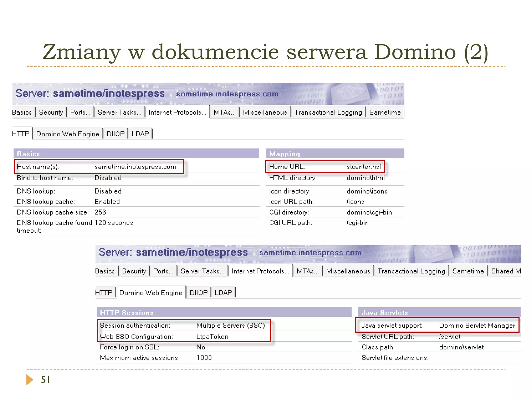Select Server Tasks... tab in lower server document
This screenshot has height=399, width=532.
click(x=203, y=271)
